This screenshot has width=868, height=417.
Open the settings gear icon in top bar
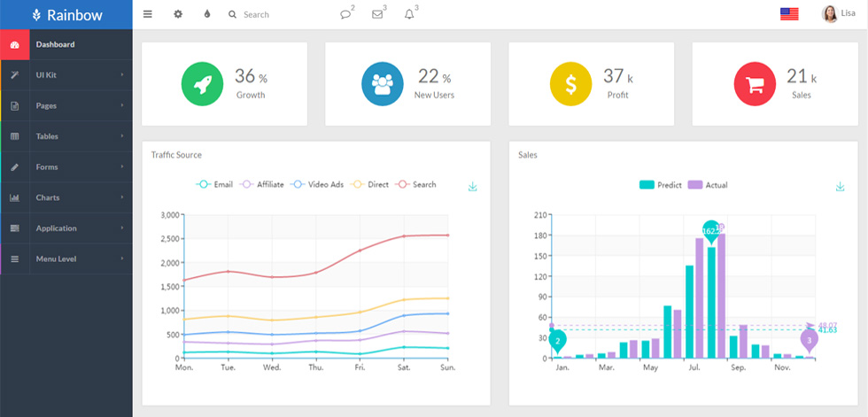tap(178, 14)
